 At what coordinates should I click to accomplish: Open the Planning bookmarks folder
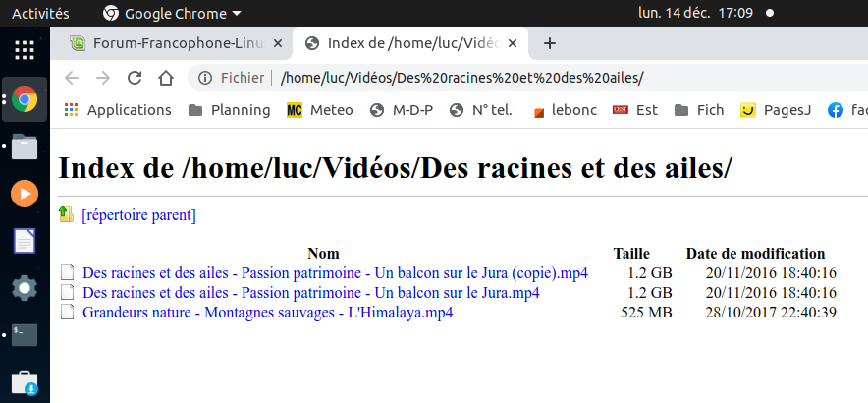[x=229, y=110]
